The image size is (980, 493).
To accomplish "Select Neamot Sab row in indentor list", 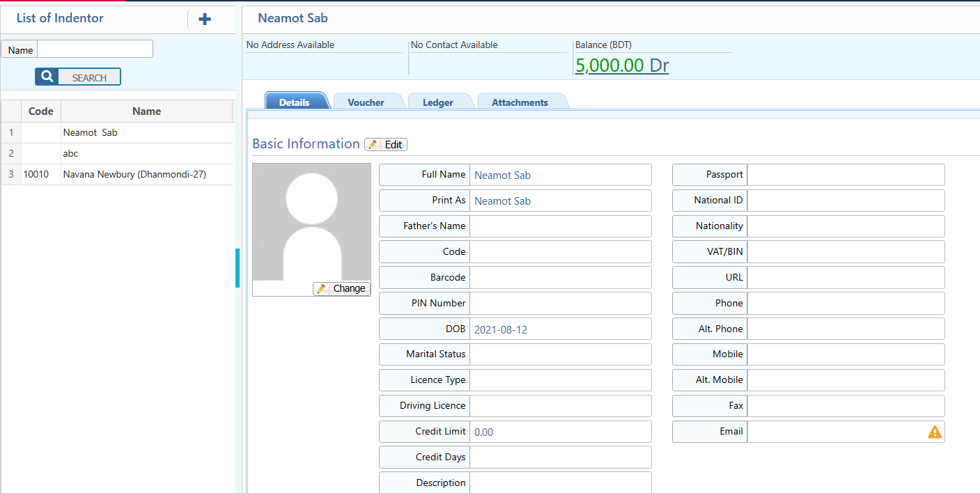I will coord(91,132).
